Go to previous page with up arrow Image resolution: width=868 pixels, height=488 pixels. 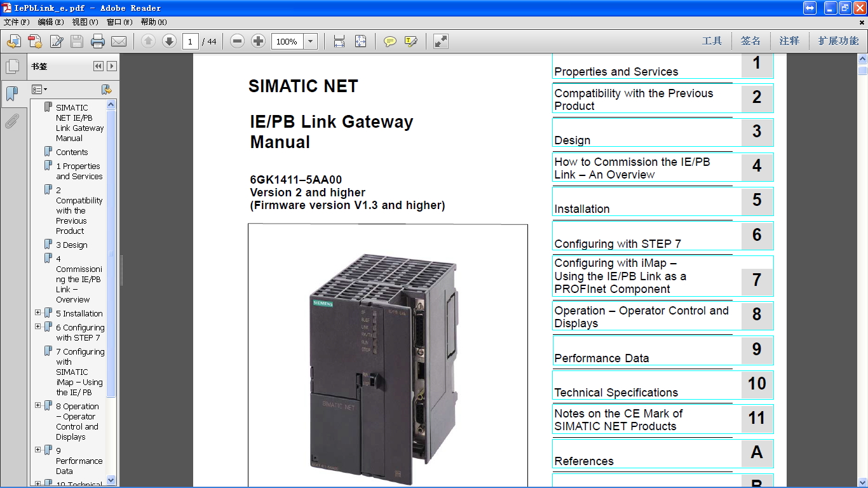[x=148, y=41]
